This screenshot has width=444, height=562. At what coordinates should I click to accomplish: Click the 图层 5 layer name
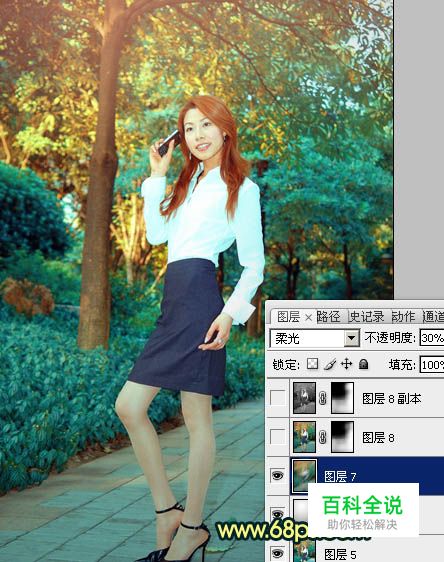(340, 554)
